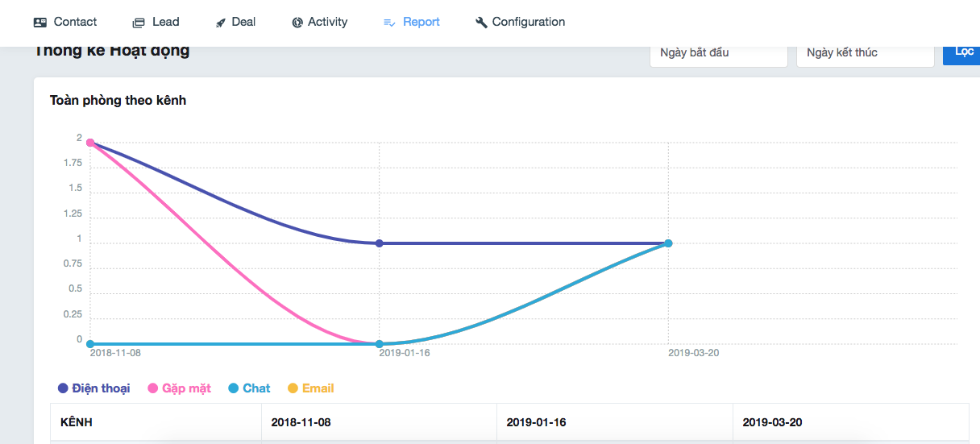Click the 0.25 y-axis label
Viewport: 980px width, 444px height.
pyautogui.click(x=73, y=314)
